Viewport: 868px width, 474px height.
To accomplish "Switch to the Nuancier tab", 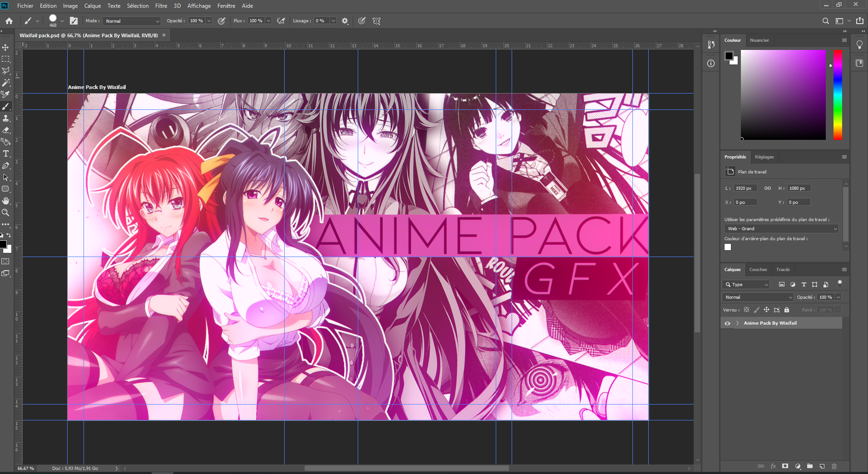I will click(759, 40).
